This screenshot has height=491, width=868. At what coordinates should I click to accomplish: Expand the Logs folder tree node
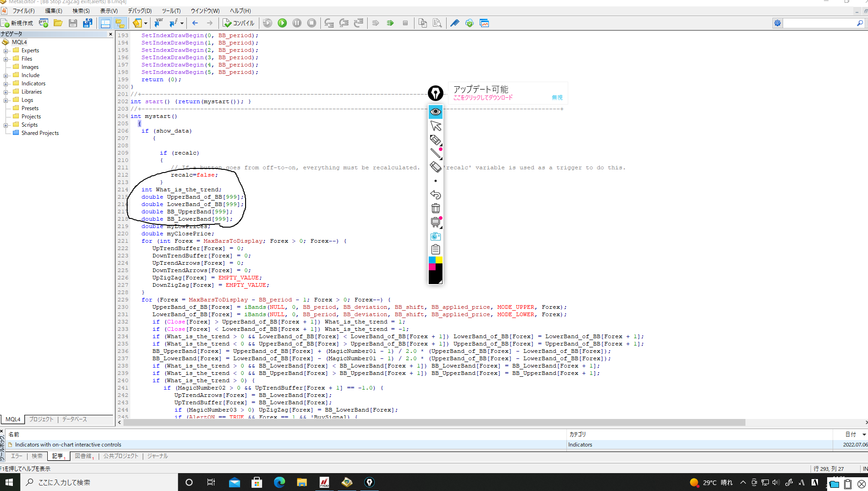pyautogui.click(x=6, y=100)
